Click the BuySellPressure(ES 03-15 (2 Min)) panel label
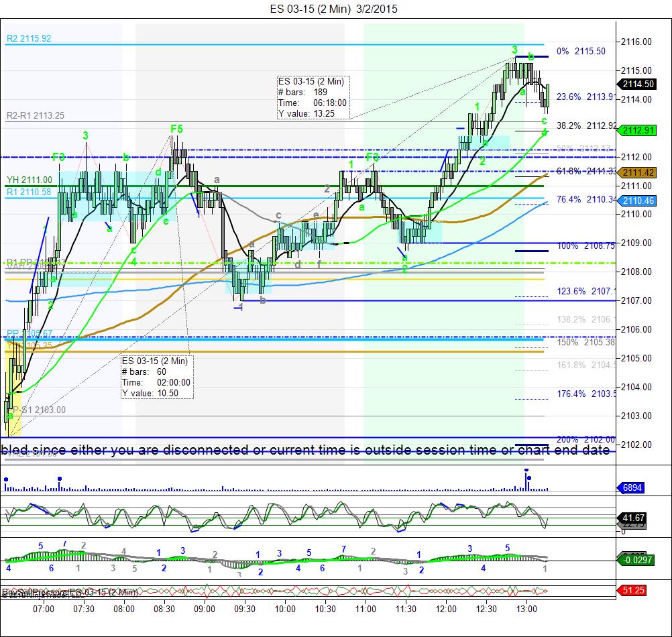672x637 pixels. click(70, 592)
